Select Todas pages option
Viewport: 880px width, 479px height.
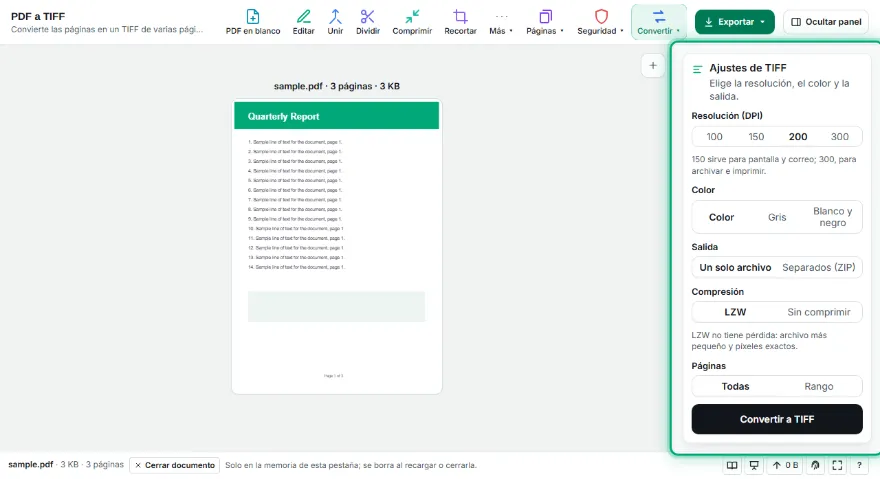[x=735, y=386]
